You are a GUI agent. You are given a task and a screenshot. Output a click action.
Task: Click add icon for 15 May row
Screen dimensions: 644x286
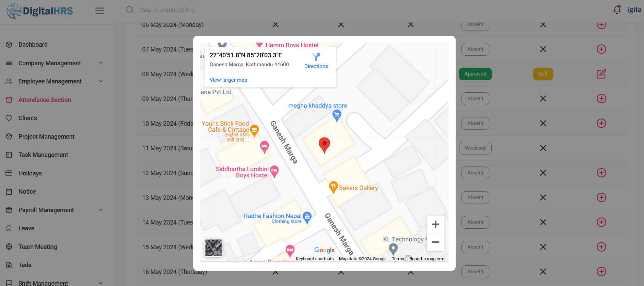click(601, 247)
